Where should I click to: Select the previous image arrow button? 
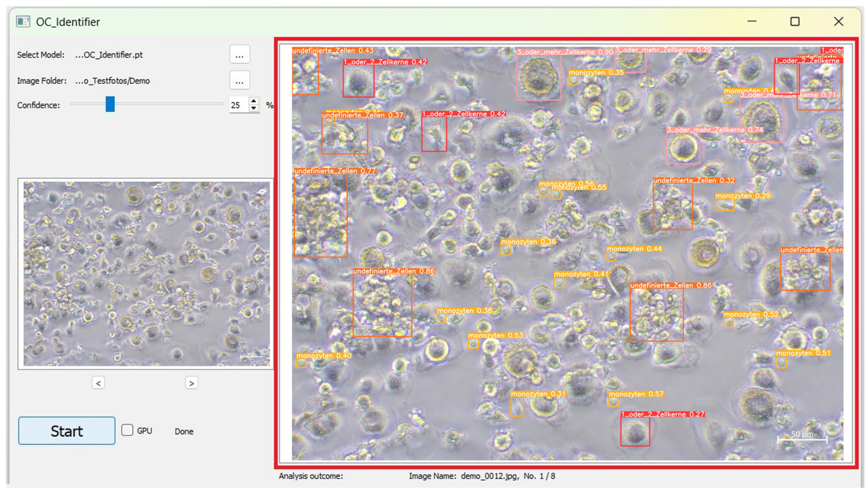pos(98,383)
